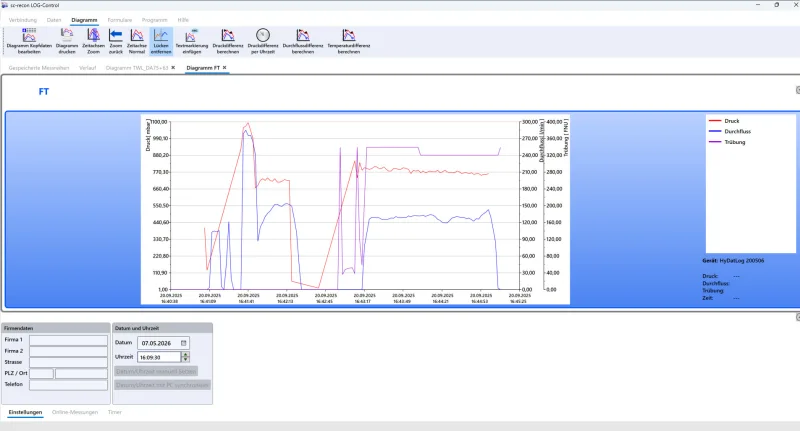
Task: Close the Diagramm FT tab
Action: 224,68
